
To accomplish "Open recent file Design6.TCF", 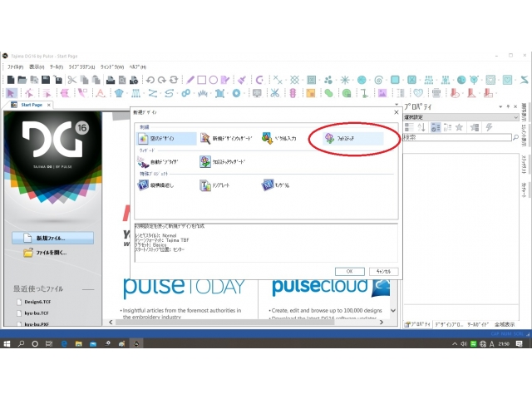I will click(34, 302).
